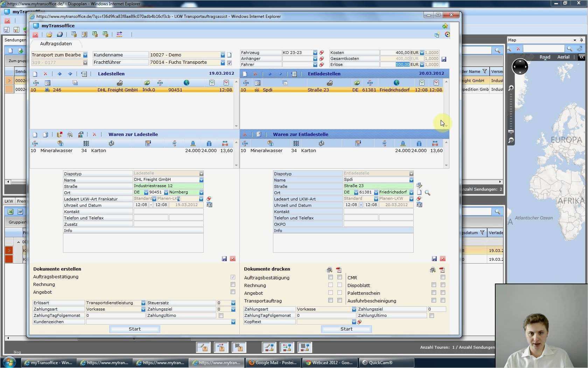Click the open folder icon in toolbar

point(49,34)
